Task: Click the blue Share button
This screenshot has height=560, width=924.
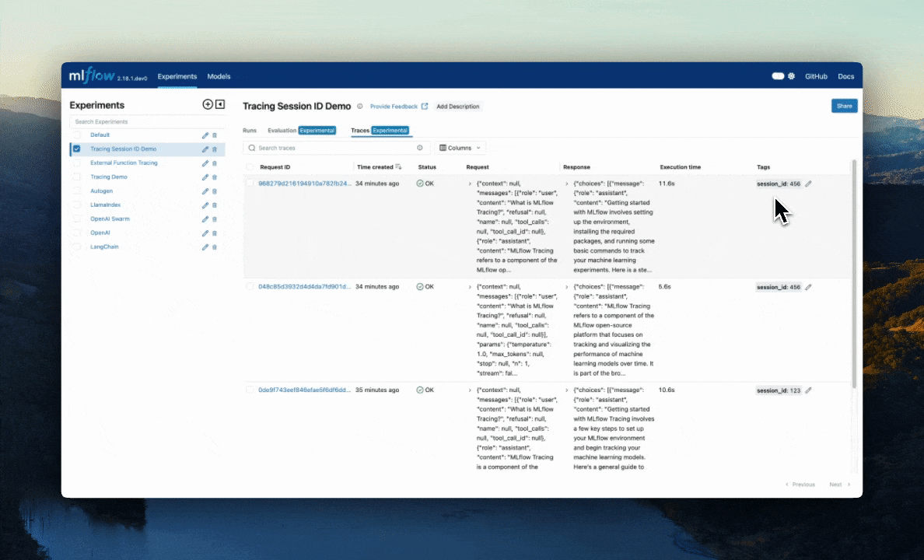Action: (x=844, y=106)
